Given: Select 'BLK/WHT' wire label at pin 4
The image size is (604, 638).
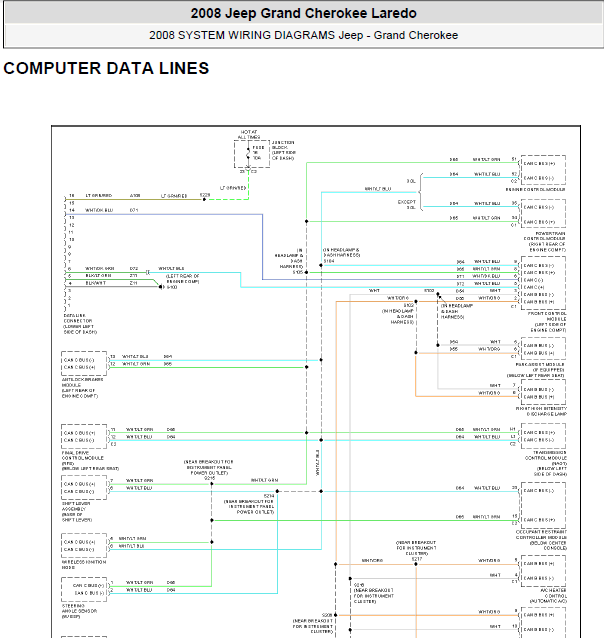Looking at the screenshot, I should pyautogui.click(x=96, y=283).
